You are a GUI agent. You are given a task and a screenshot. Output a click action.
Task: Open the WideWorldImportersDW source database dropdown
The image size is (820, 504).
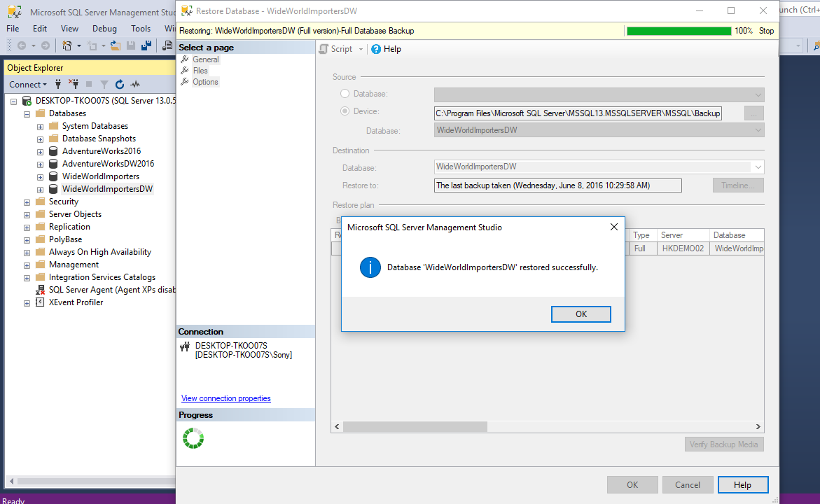point(758,130)
